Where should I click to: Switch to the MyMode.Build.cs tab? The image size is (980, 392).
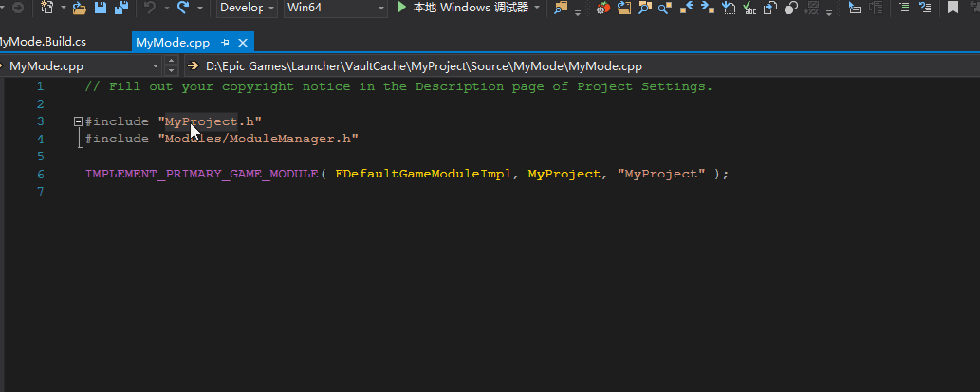click(41, 42)
